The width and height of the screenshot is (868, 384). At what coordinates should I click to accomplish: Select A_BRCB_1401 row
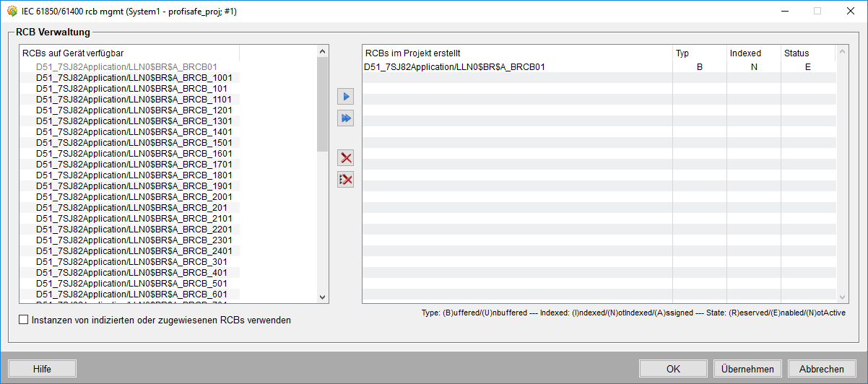tap(130, 131)
